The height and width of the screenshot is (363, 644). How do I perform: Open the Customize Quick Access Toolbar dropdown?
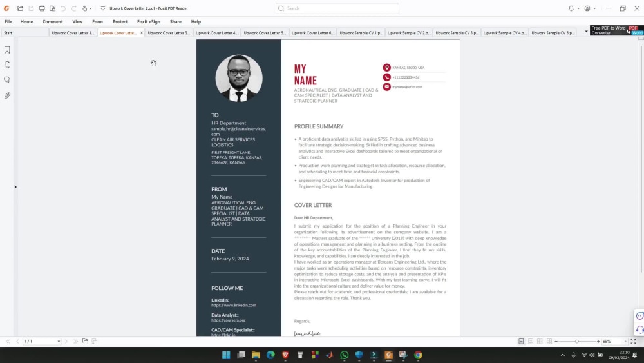102,8
